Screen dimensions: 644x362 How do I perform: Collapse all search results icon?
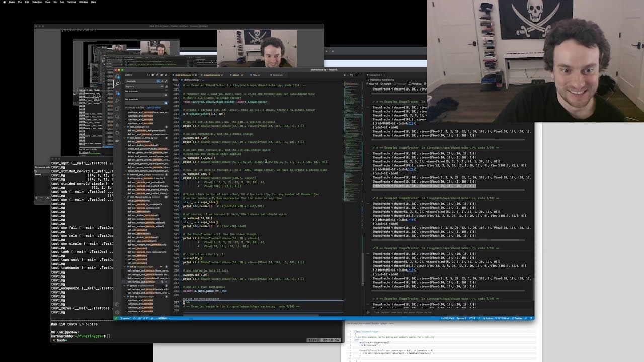pos(166,75)
